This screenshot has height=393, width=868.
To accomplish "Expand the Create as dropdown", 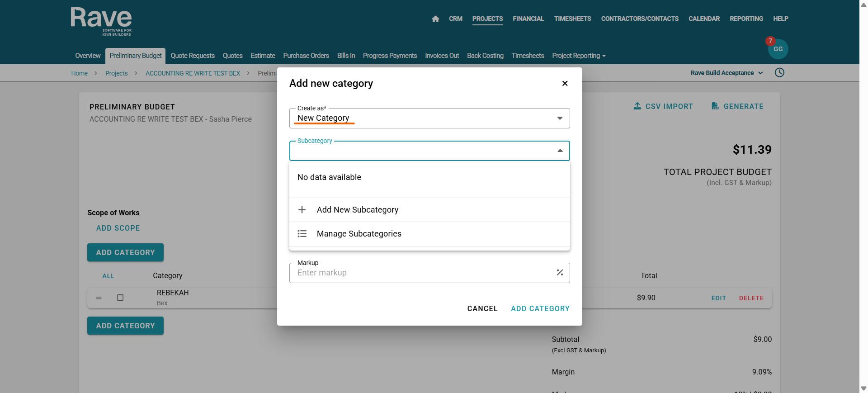I will [560, 118].
